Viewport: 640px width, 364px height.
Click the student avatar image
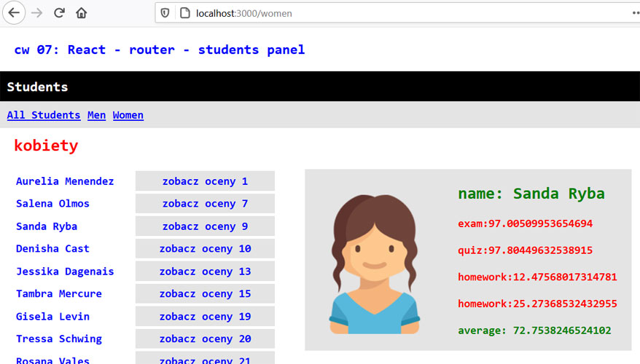click(x=375, y=264)
